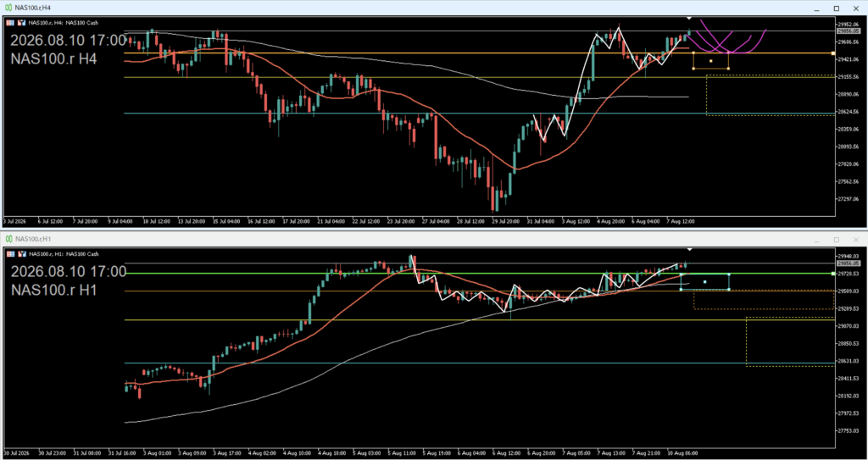Toggle the one-click trading icon in the H1 chart
This screenshot has height=460, width=868.
pyautogui.click(x=21, y=253)
